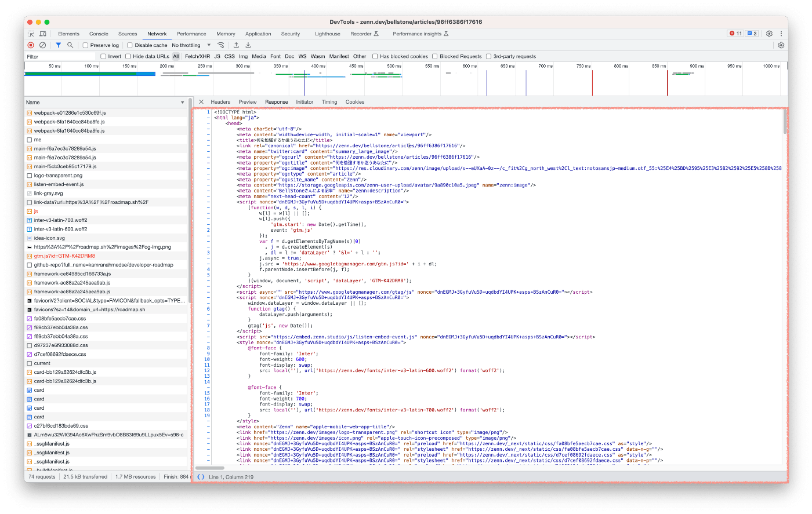
Task: Open the No throttling dropdown
Action: pos(191,45)
